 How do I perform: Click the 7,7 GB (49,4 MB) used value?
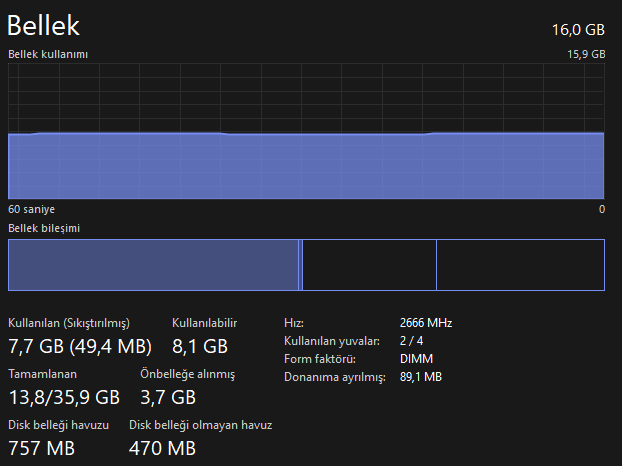click(80, 346)
